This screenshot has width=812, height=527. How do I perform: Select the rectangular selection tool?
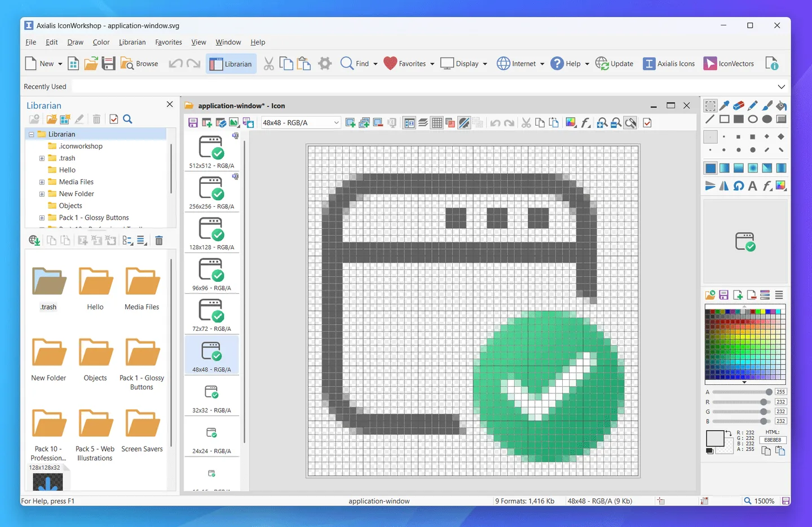point(710,105)
